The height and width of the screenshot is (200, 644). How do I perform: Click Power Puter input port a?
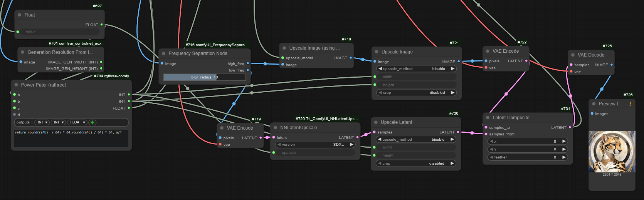(x=15, y=95)
